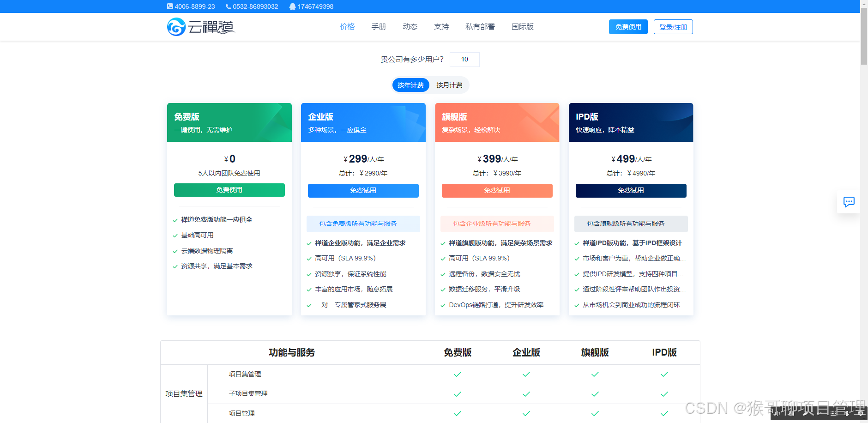
Task: Click 总计: ¥2990/年 text
Action: pyautogui.click(x=363, y=173)
